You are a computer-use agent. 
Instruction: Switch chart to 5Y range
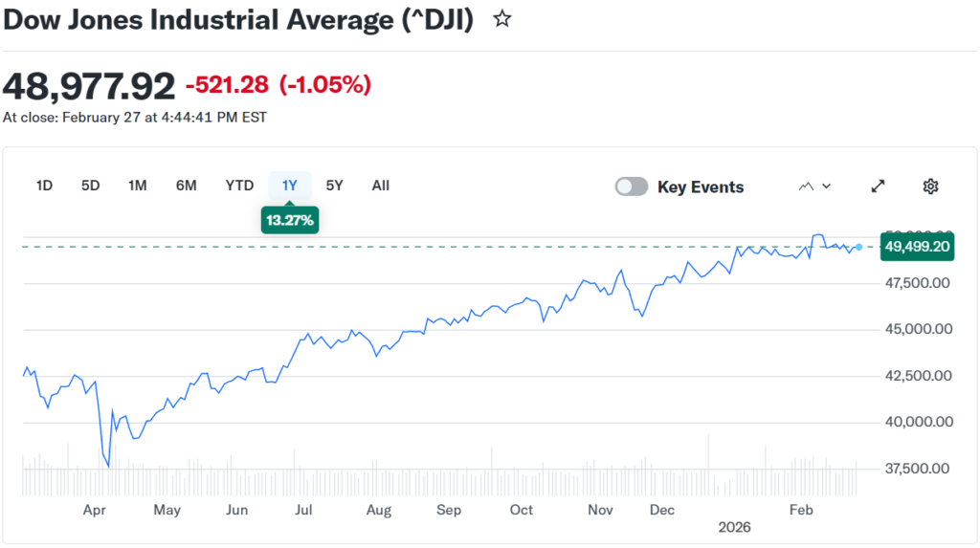(334, 186)
